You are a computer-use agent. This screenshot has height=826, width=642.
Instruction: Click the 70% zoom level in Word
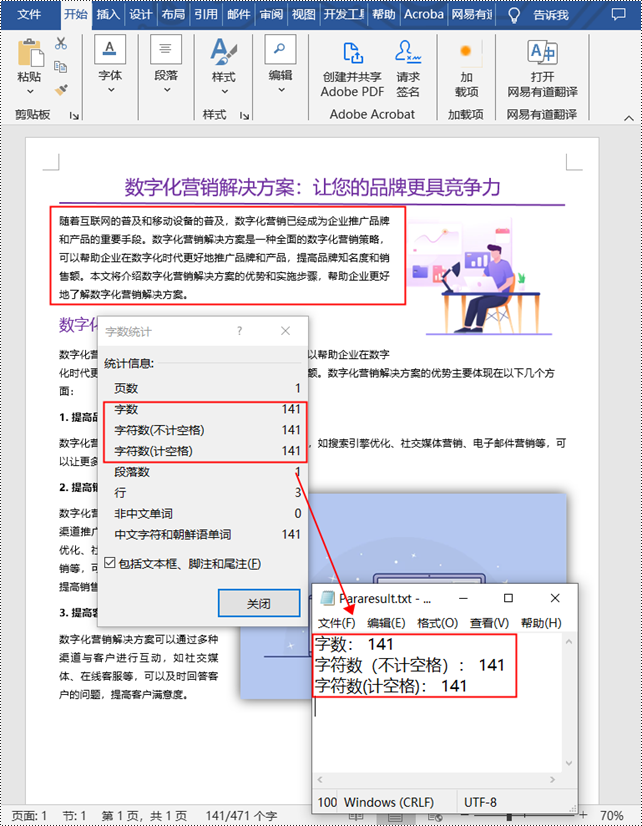[x=611, y=816]
